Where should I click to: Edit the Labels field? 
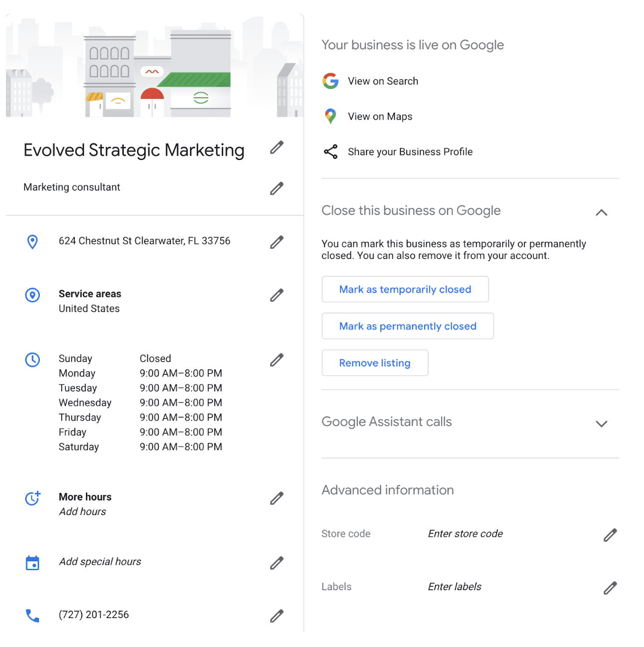610,588
